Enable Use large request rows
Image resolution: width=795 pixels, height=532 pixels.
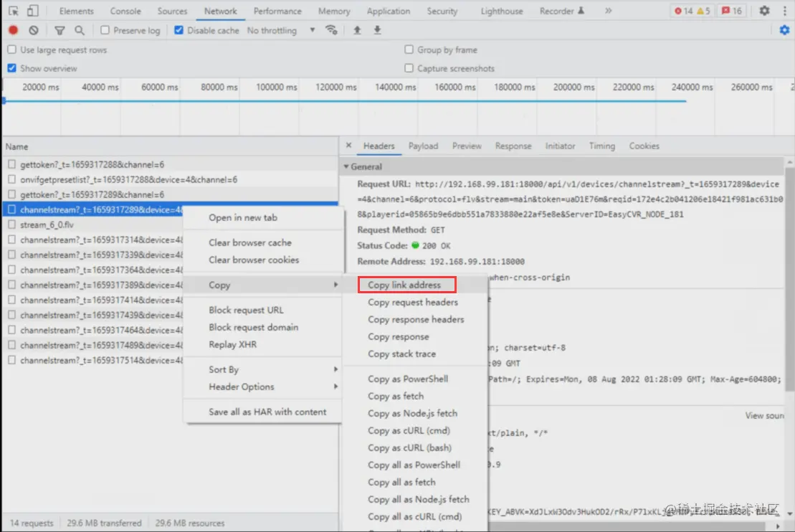(x=11, y=49)
